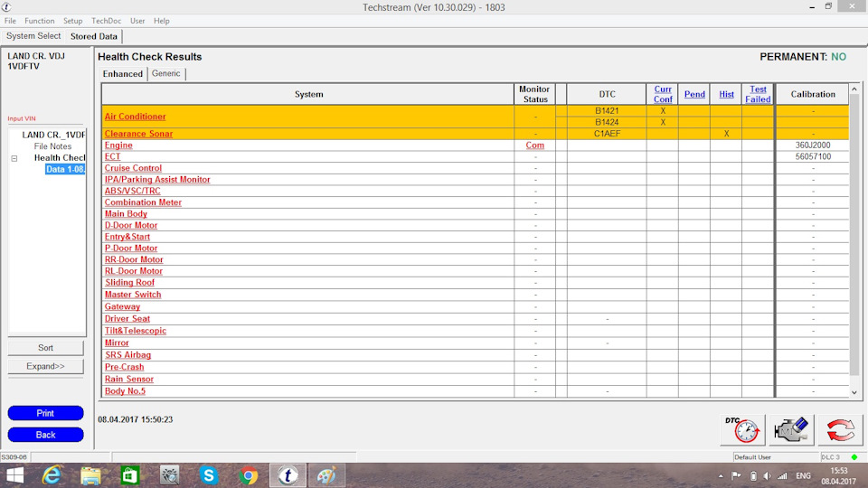Collapse the Health Check tree node
The image size is (868, 488).
tap(14, 158)
